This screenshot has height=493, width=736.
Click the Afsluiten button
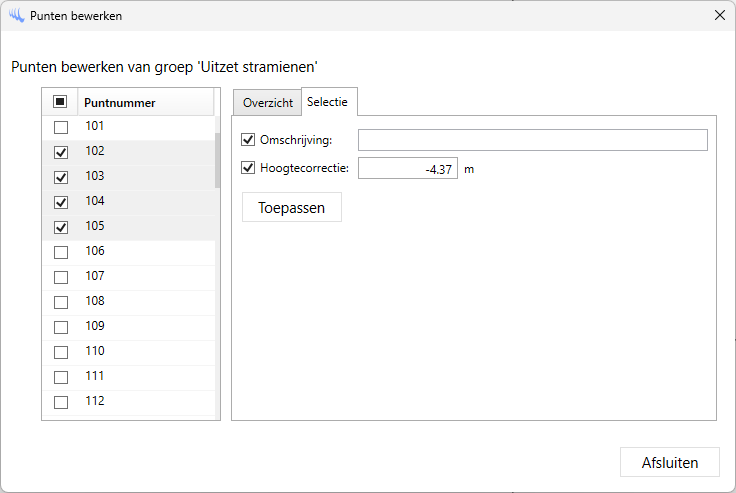(669, 463)
